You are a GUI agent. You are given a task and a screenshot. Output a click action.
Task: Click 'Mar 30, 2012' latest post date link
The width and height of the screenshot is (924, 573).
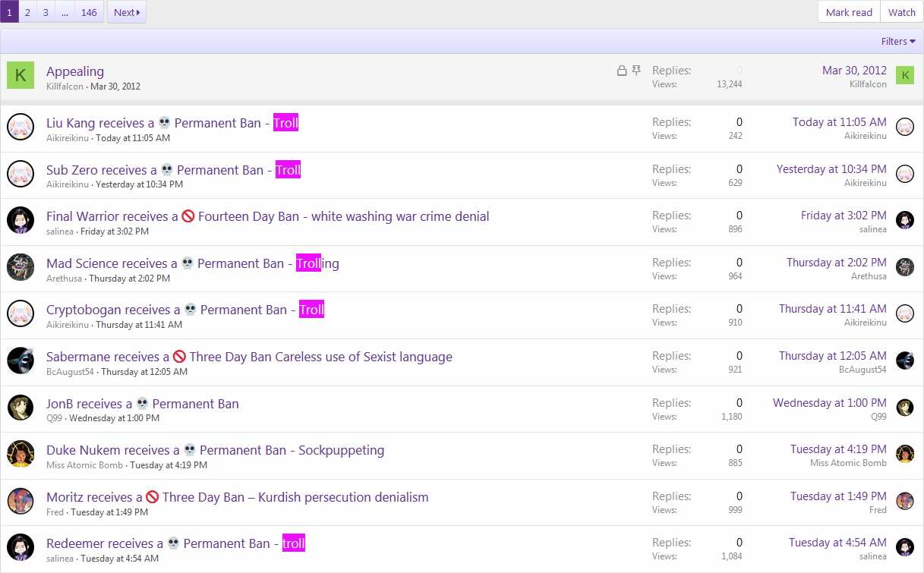[x=854, y=71]
